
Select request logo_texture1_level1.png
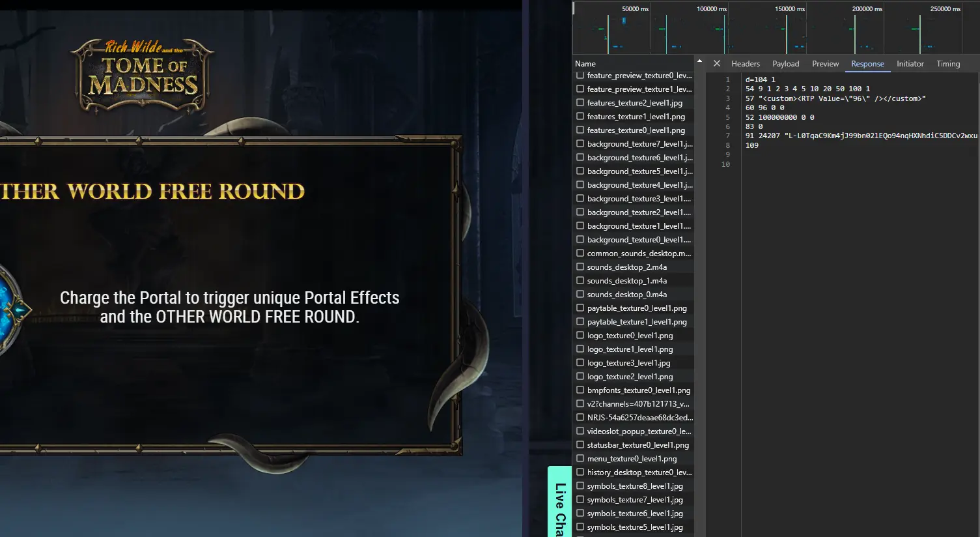tap(630, 349)
